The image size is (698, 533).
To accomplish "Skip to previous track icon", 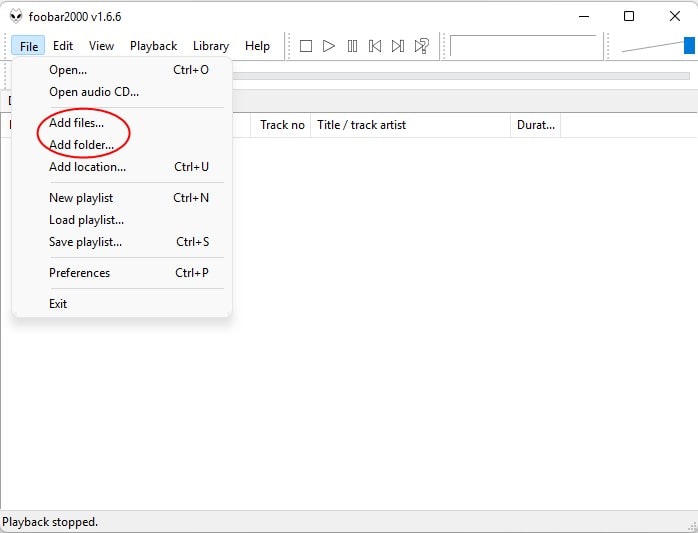I will click(x=375, y=46).
